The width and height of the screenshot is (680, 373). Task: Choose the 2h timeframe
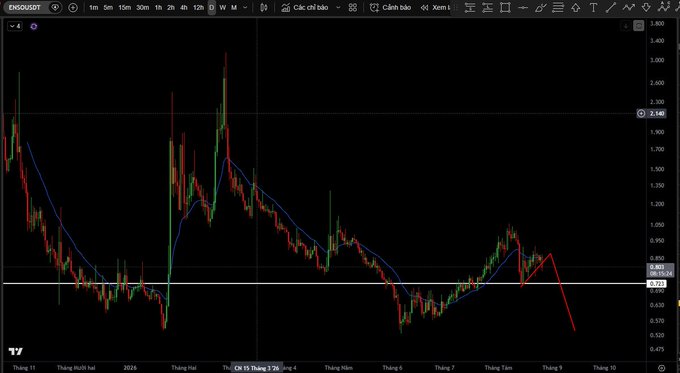[171, 7]
